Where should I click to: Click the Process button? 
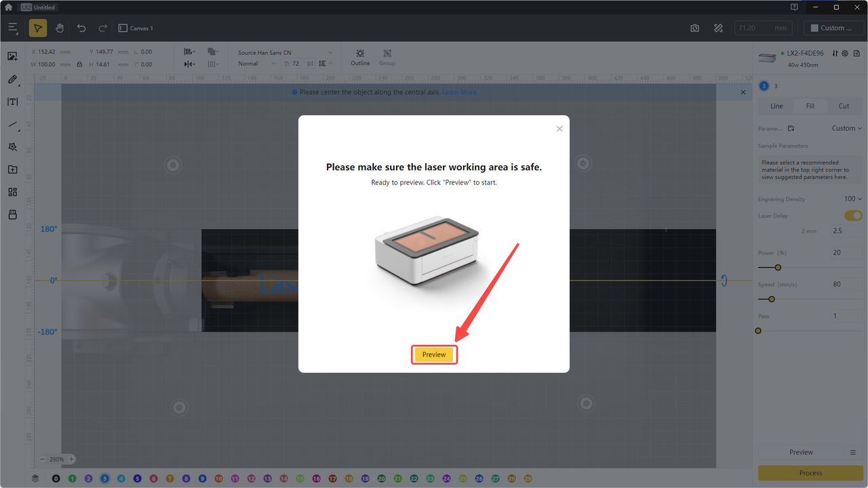pyautogui.click(x=810, y=473)
